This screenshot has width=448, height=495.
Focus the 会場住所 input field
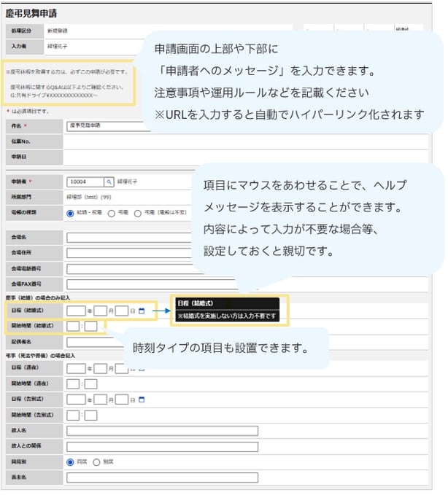tap(129, 254)
